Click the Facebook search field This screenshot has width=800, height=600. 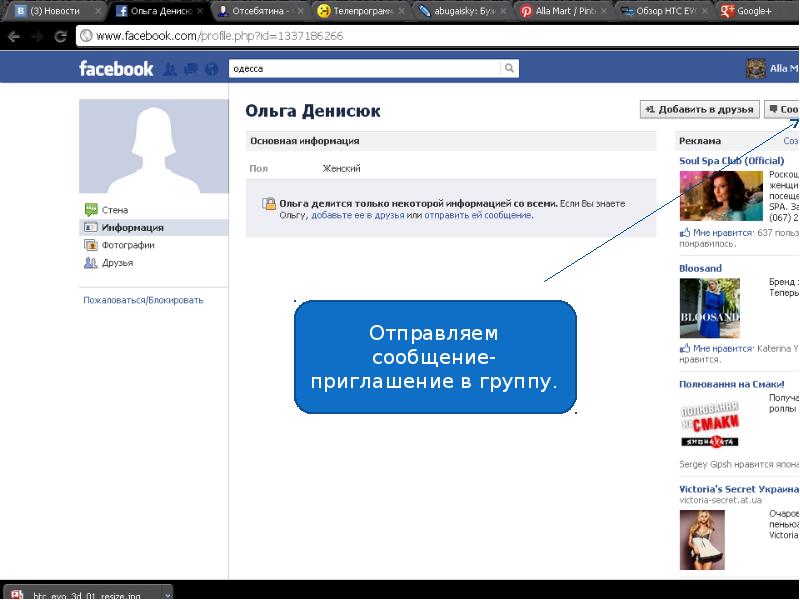pos(363,69)
